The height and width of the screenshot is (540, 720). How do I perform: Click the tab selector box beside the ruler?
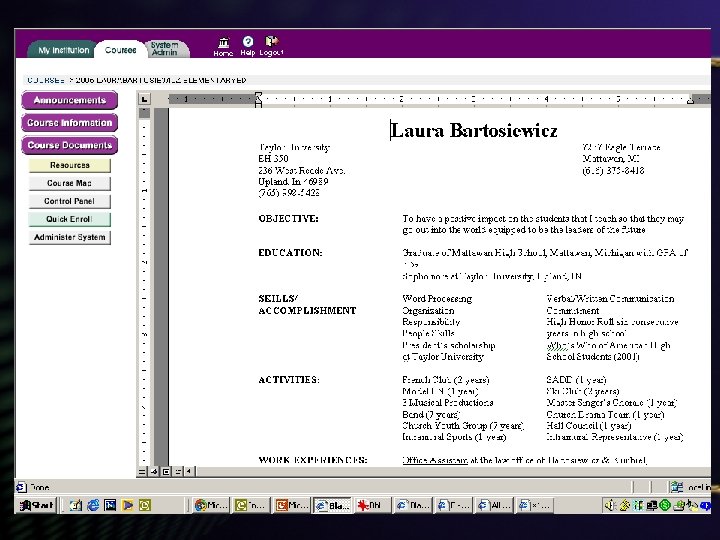point(144,99)
